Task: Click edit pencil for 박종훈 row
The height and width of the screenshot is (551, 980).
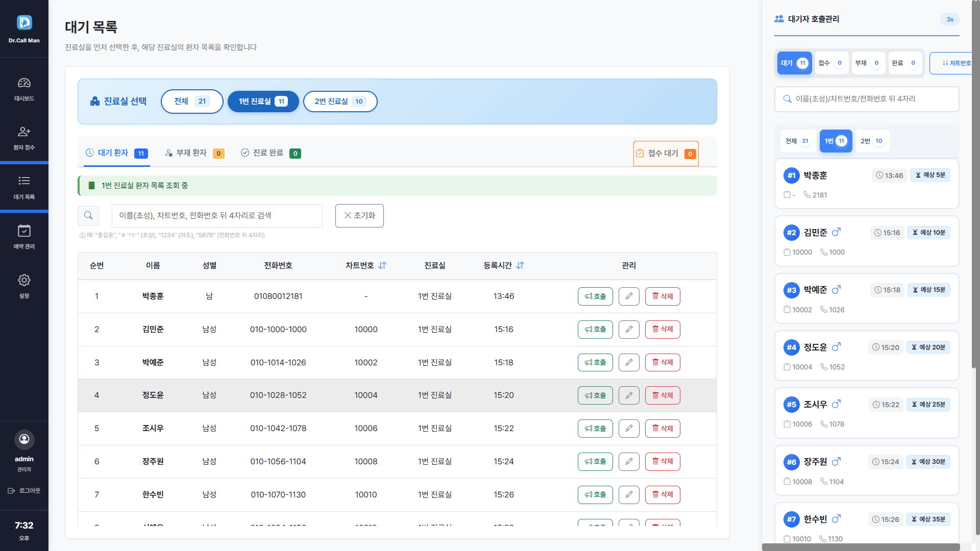Action: [x=629, y=296]
